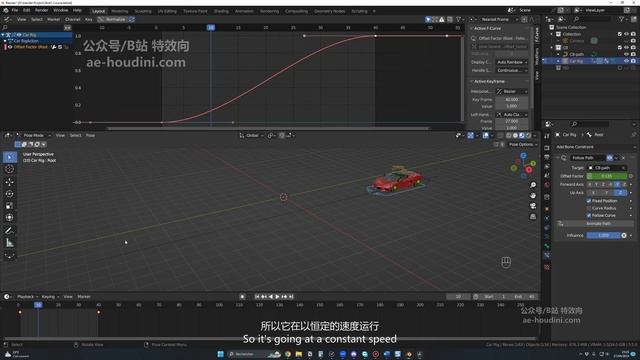Screen dimensions: 640x360
Task: Select the Annotate pencil tool
Action: (10, 231)
